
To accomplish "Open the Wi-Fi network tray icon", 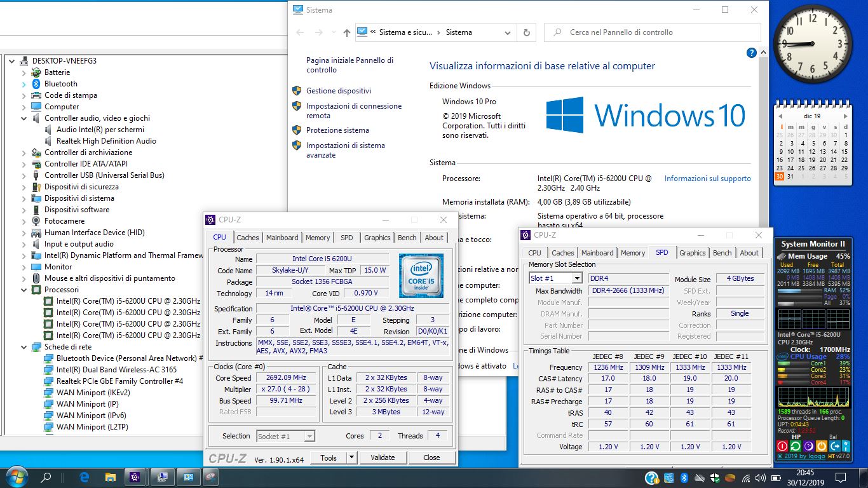I will click(745, 477).
